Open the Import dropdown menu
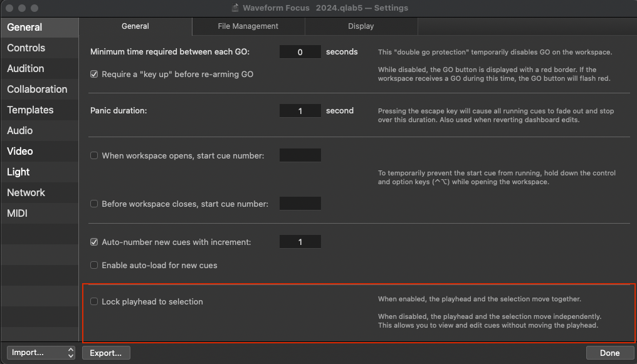 (x=41, y=353)
